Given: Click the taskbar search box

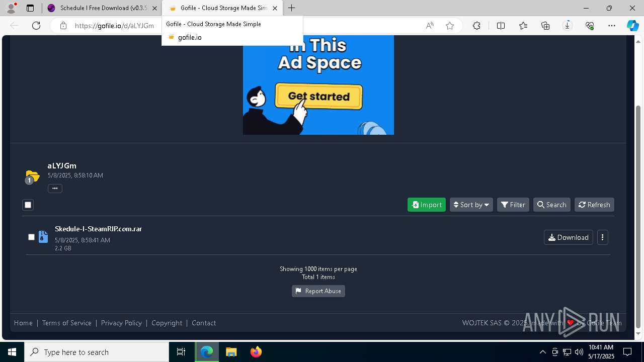Looking at the screenshot, I should [97, 352].
